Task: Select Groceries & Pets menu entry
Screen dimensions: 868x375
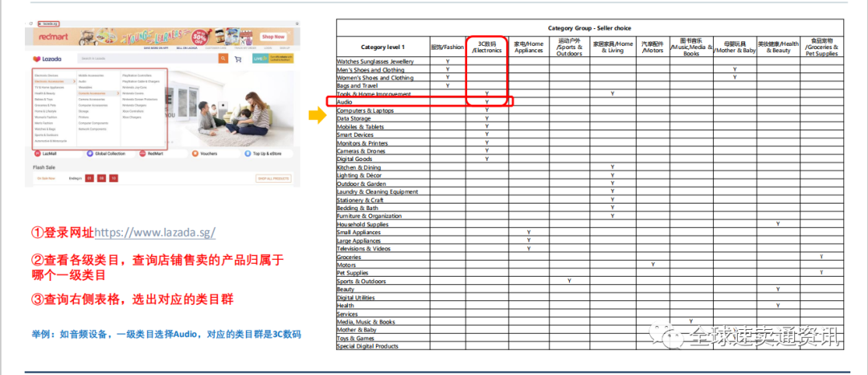Action: click(x=45, y=105)
